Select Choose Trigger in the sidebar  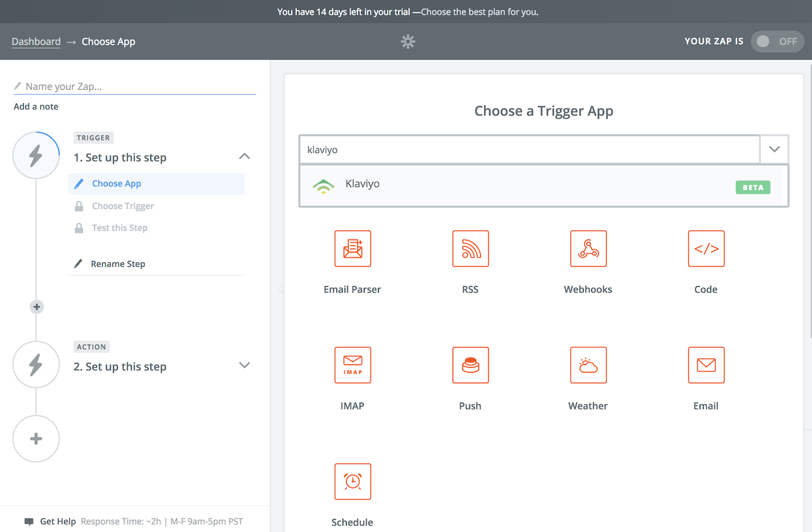(x=123, y=205)
